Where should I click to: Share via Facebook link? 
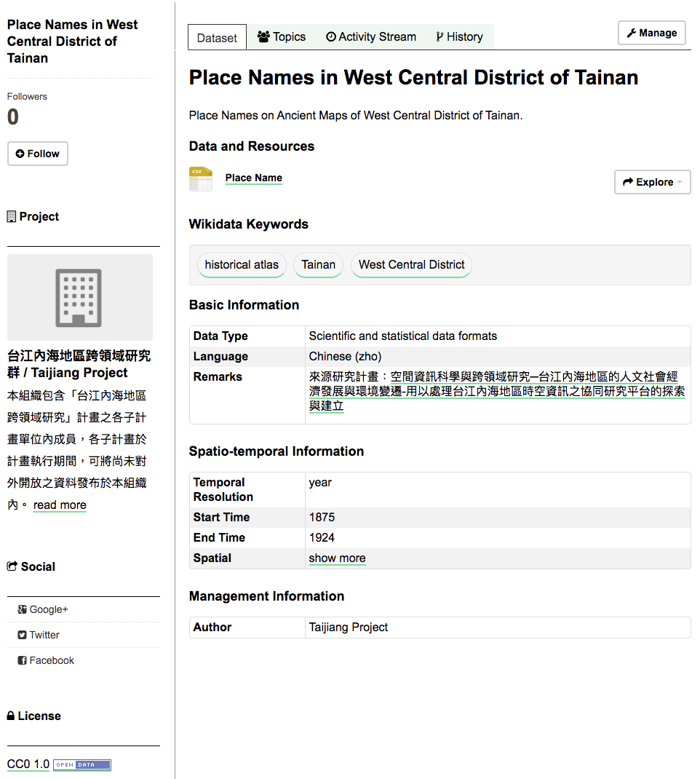click(x=46, y=660)
